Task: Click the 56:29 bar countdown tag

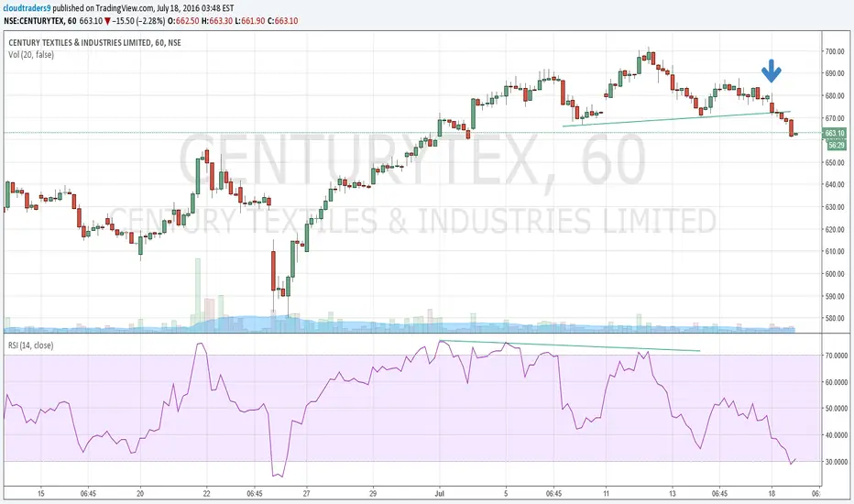Action: pos(837,145)
